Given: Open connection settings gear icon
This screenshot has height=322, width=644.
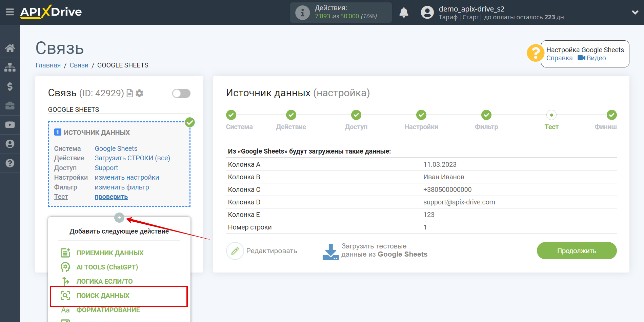Looking at the screenshot, I should pyautogui.click(x=139, y=93).
